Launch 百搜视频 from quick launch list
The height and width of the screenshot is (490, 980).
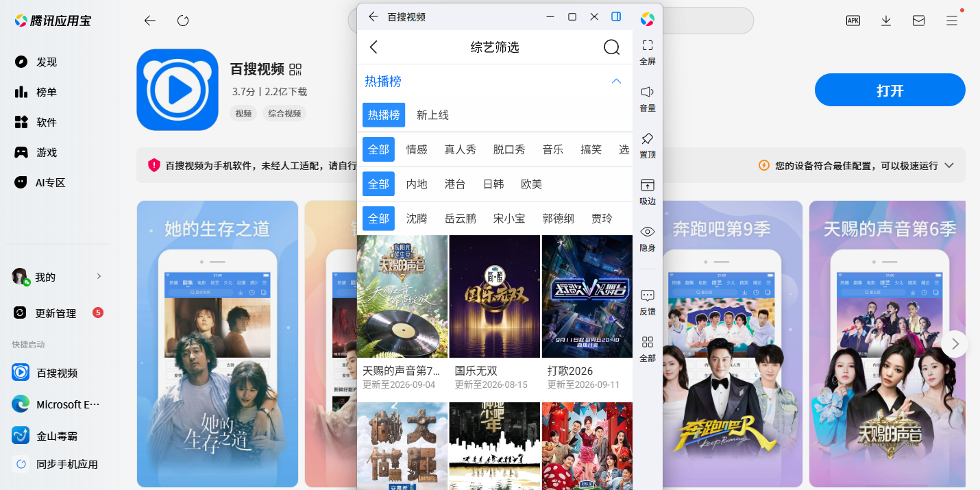pyautogui.click(x=58, y=373)
